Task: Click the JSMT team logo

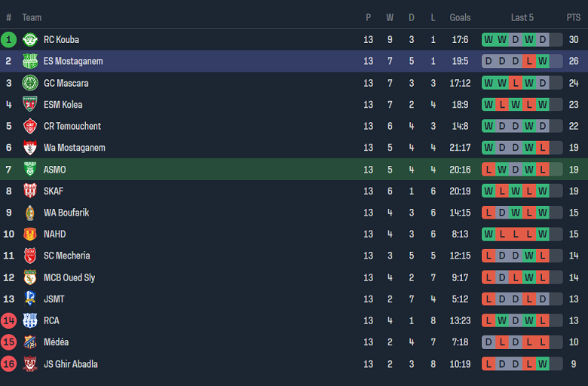Action: [x=30, y=299]
